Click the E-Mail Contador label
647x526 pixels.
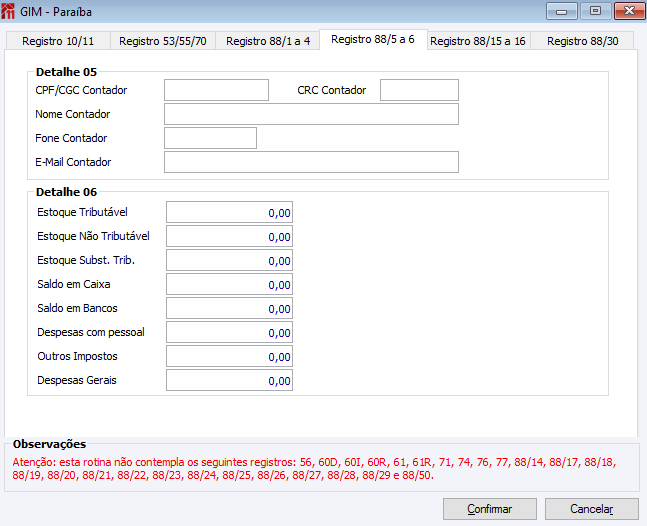pyautogui.click(x=73, y=162)
